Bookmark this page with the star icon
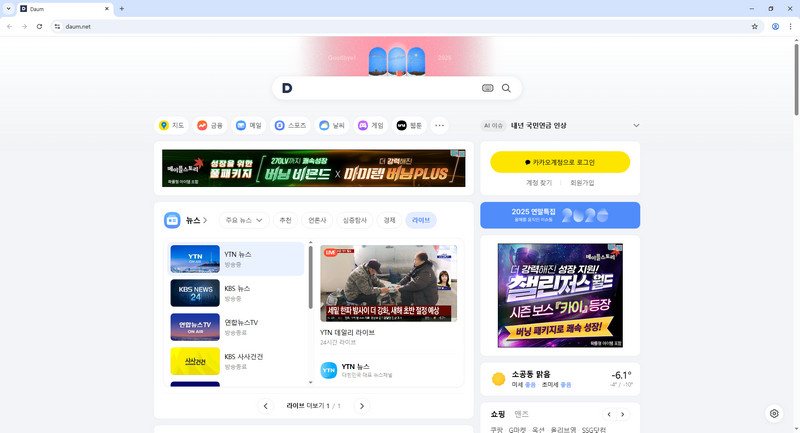This screenshot has width=800, height=433. 755,27
